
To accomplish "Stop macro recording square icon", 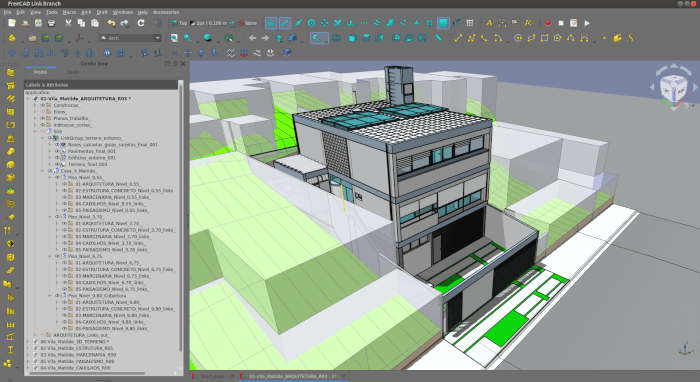I will (561, 23).
